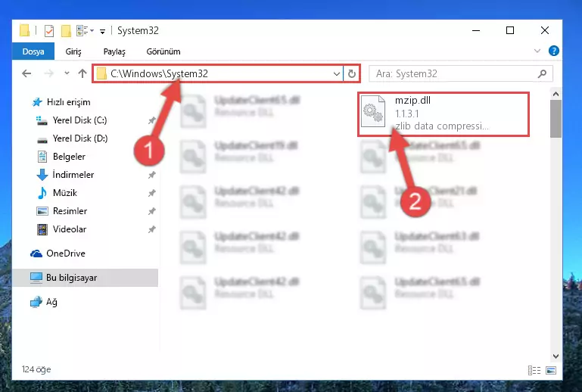Open the İndirmeler folder

coord(73,175)
